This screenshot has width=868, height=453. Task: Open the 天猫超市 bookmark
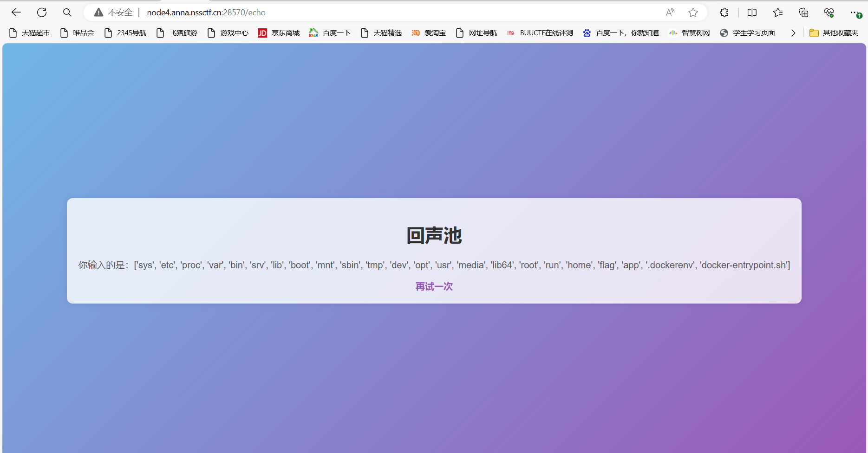point(30,33)
